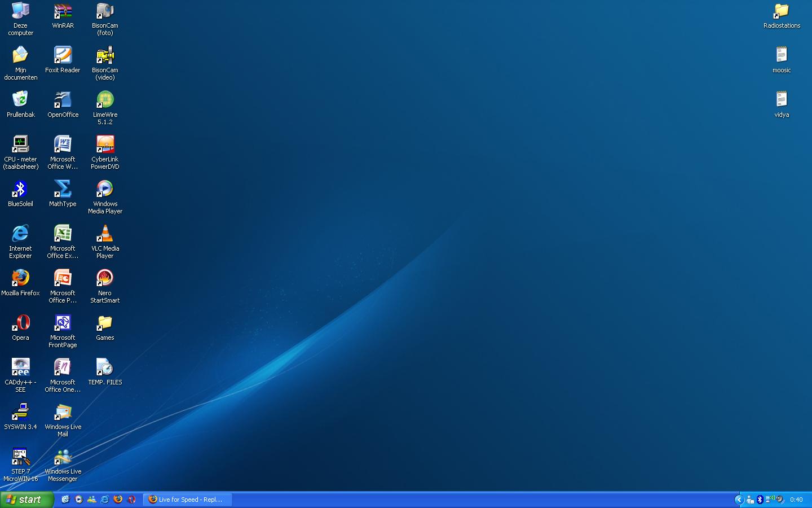Launch Windows Live Messenger from Quick Launch
The height and width of the screenshot is (508, 812).
coord(91,500)
